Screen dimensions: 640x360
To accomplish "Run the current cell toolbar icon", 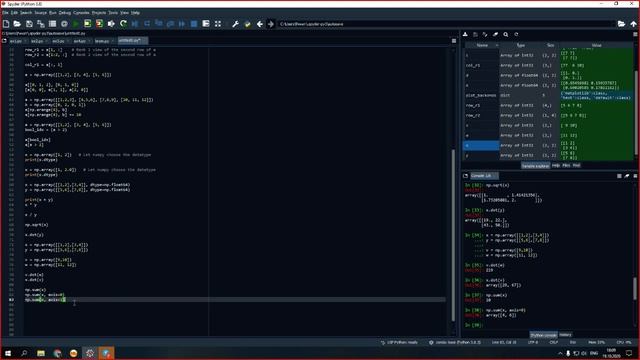I will point(87,24).
